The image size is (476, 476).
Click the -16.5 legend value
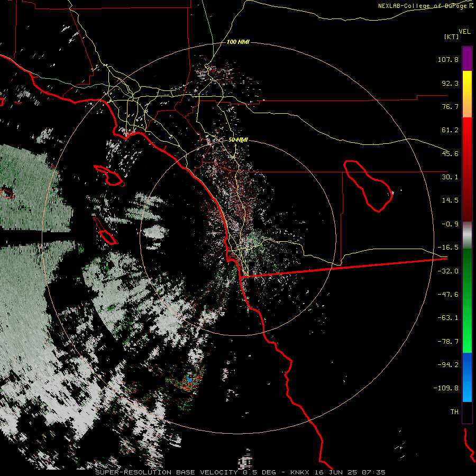point(448,248)
